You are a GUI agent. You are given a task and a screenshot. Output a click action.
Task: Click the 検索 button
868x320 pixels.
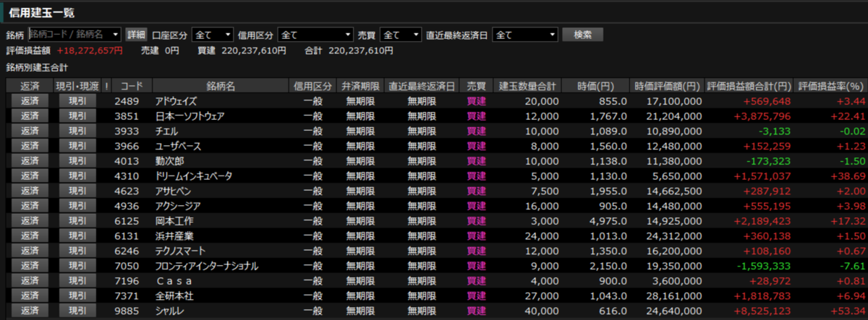(582, 34)
